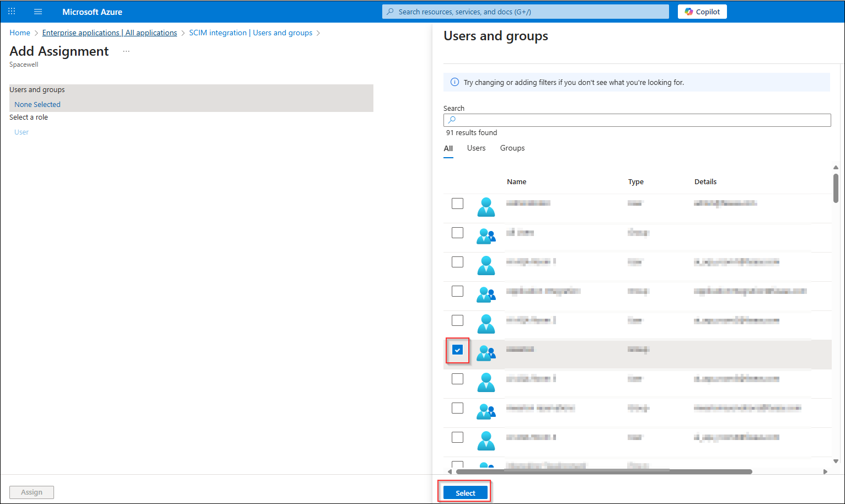Tick the checkbox of the fourth list row

tap(457, 291)
